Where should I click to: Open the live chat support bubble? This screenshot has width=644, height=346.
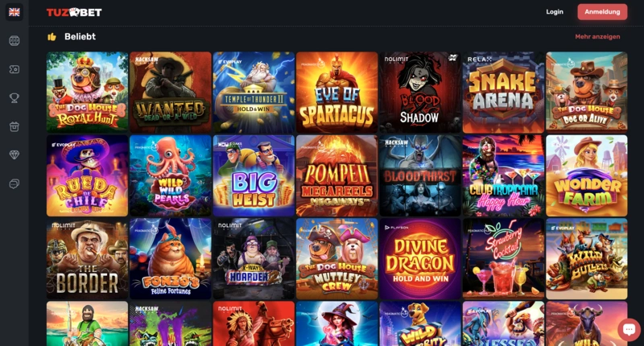point(629,329)
